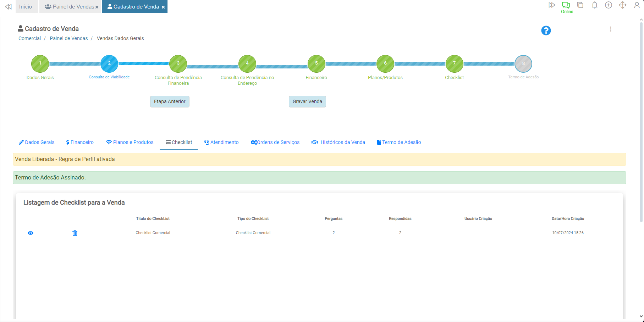Collapse tabs with the double left arrow

click(x=8, y=7)
